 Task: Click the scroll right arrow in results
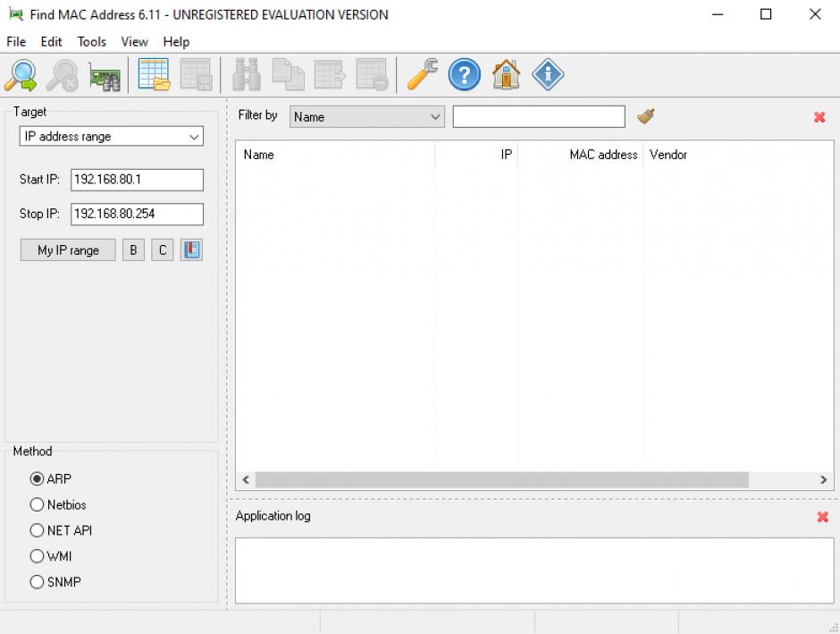[x=823, y=479]
